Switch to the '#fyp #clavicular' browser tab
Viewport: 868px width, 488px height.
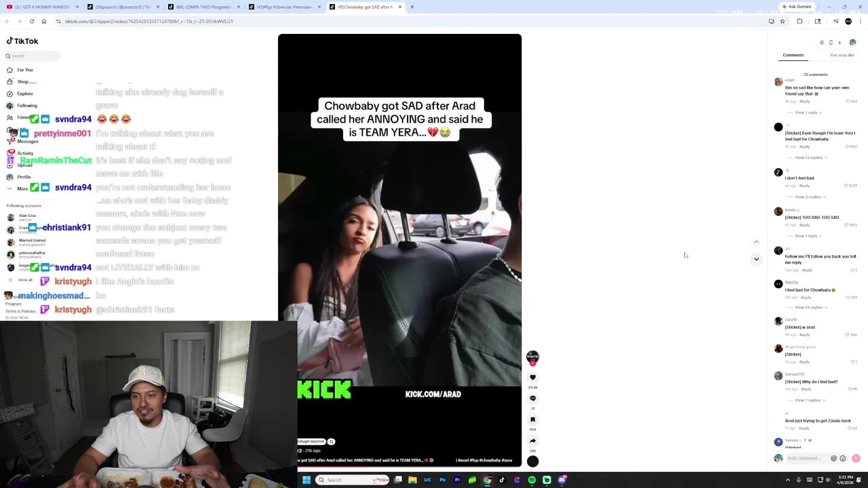point(285,7)
